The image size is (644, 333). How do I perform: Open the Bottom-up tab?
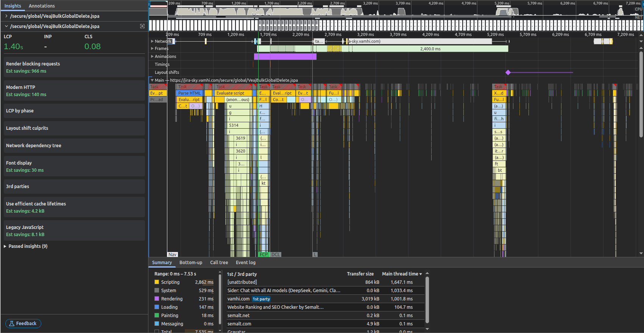[x=191, y=263]
